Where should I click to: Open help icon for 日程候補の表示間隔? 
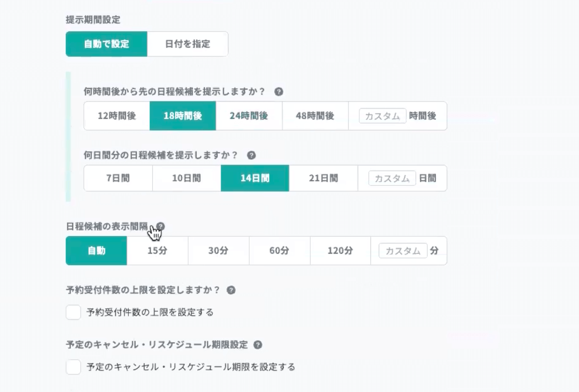coord(161,227)
